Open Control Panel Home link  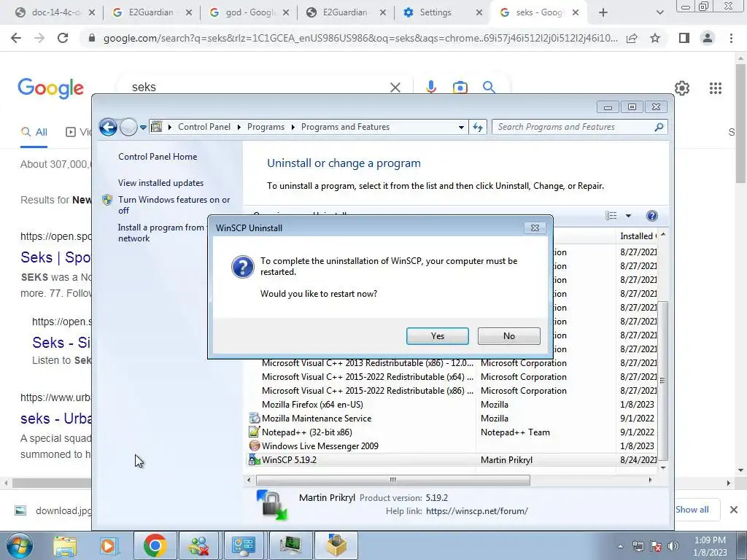click(x=158, y=157)
